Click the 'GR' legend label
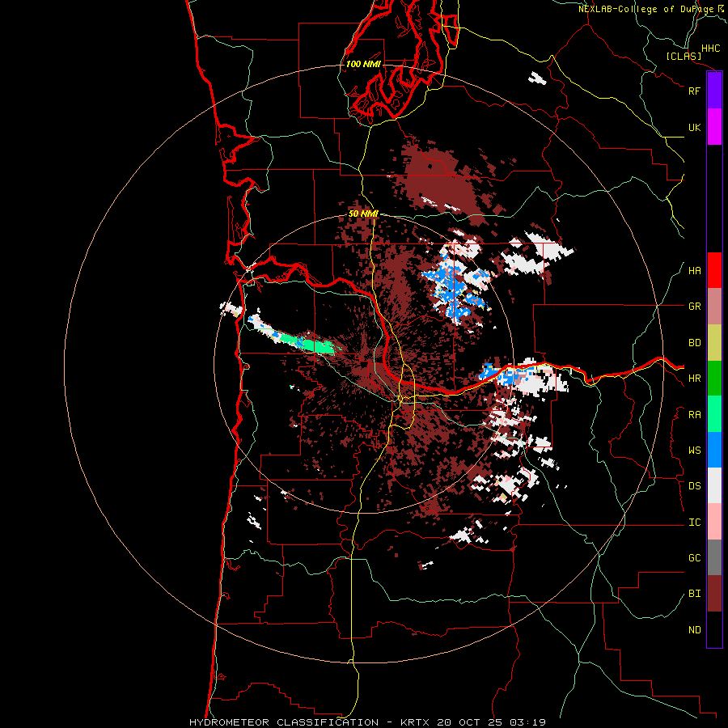This screenshot has width=728, height=728. (x=694, y=307)
